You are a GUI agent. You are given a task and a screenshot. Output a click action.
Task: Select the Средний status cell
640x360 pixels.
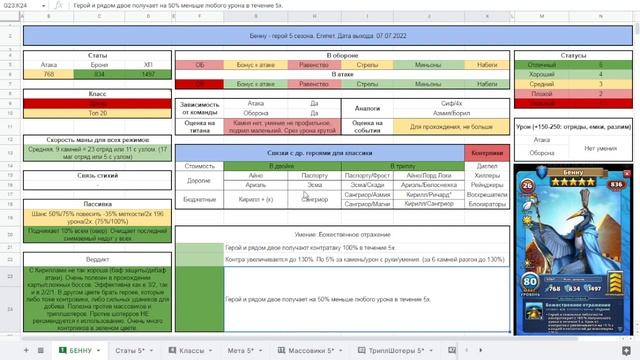click(542, 84)
